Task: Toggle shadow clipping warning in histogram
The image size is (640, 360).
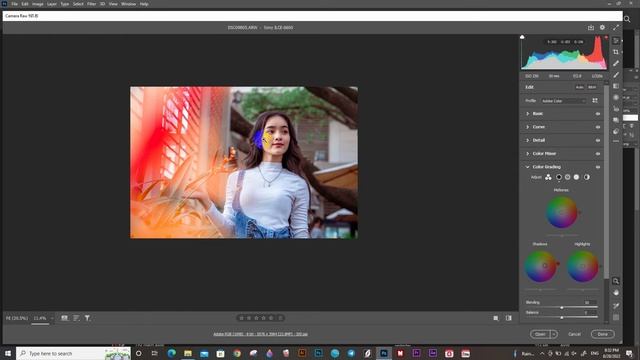Action: coord(522,37)
